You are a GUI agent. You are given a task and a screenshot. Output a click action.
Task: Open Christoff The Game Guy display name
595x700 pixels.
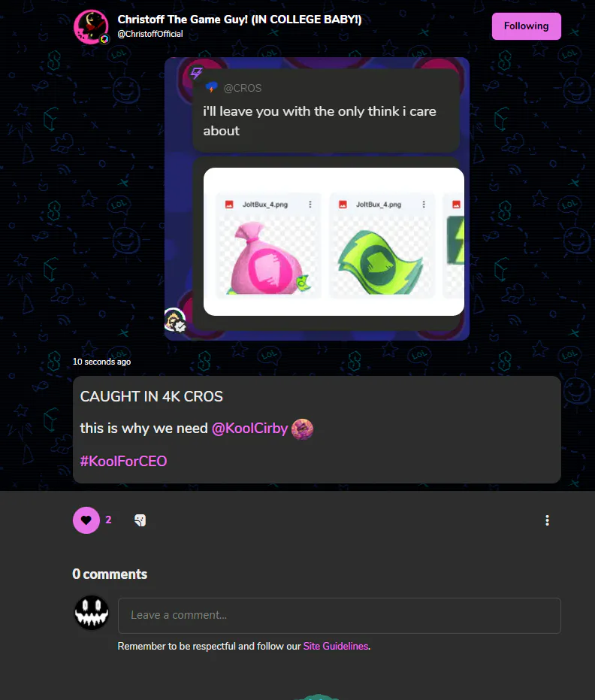[240, 20]
